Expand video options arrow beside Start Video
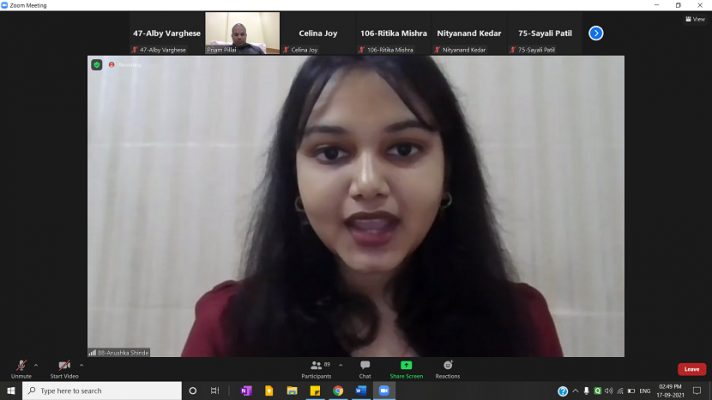The height and width of the screenshot is (400, 712). (82, 364)
